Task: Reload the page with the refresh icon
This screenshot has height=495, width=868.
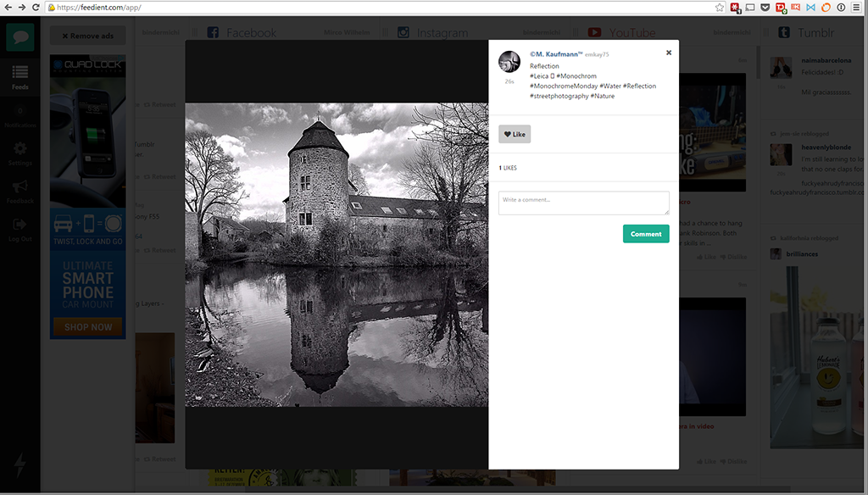Action: pyautogui.click(x=36, y=7)
